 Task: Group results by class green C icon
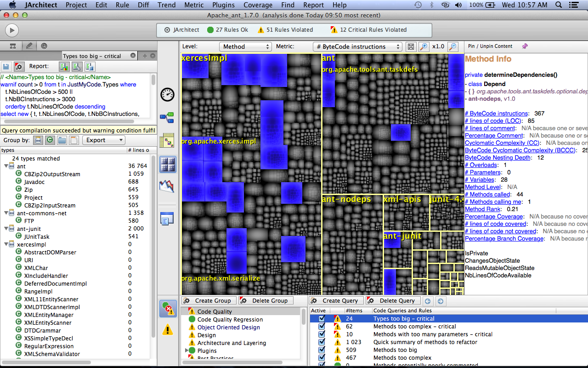pyautogui.click(x=50, y=140)
